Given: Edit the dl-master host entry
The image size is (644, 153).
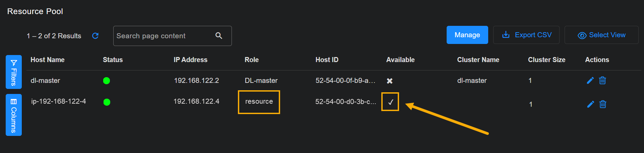Looking at the screenshot, I should [x=590, y=81].
